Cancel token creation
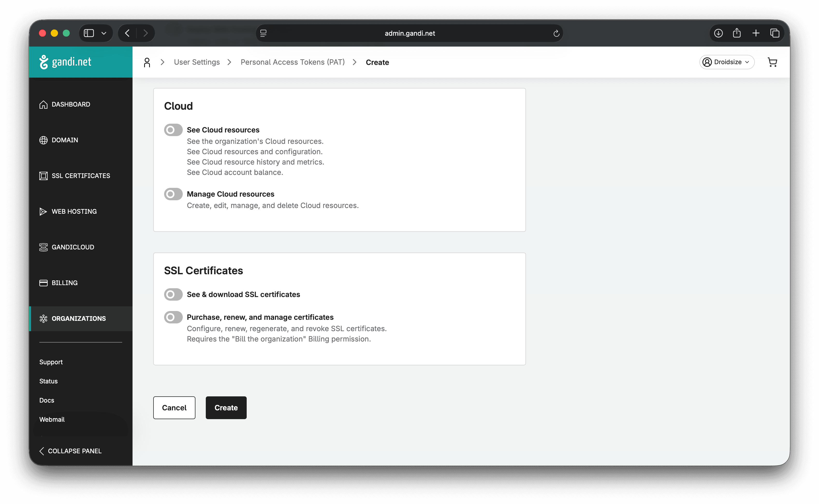 coord(174,408)
